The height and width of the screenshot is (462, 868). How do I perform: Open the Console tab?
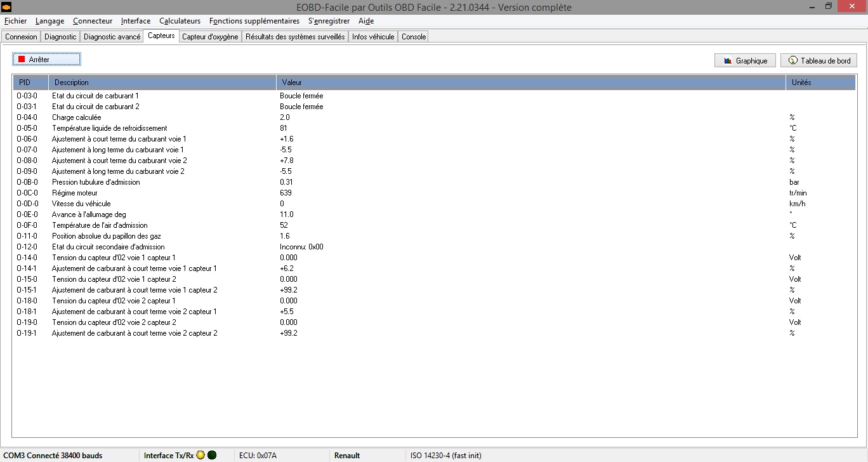tap(414, 37)
